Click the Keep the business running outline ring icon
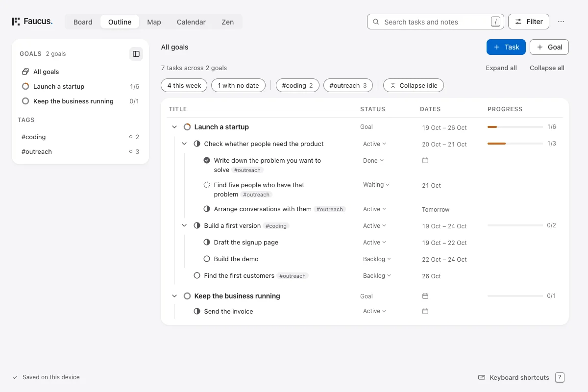Screen dimensions: 588x392 (187, 296)
